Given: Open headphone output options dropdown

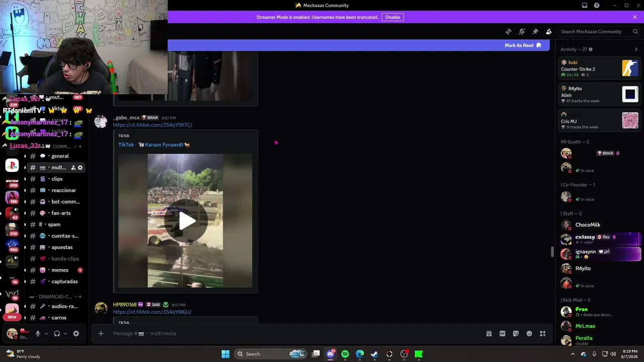Looking at the screenshot, I should pos(65,333).
